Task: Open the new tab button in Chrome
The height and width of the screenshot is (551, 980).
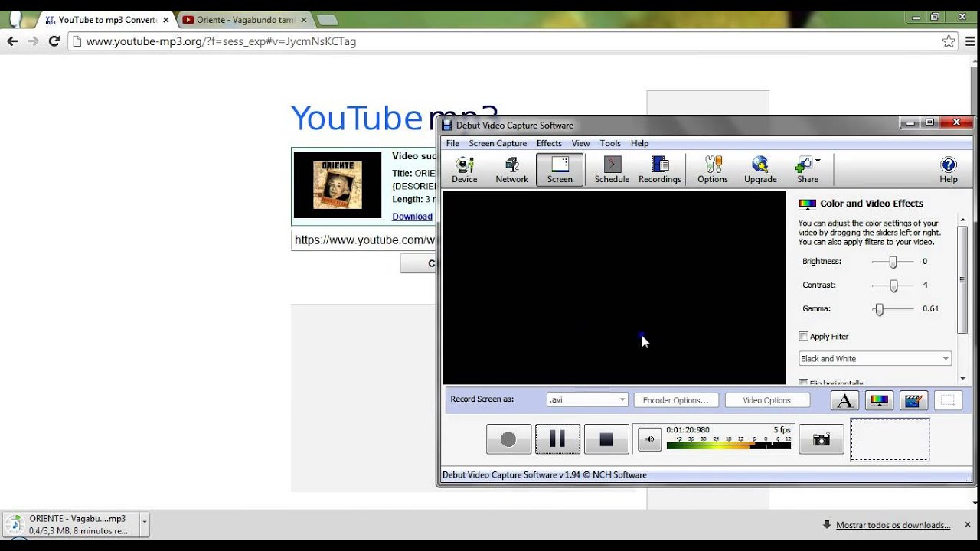Action: [x=327, y=20]
